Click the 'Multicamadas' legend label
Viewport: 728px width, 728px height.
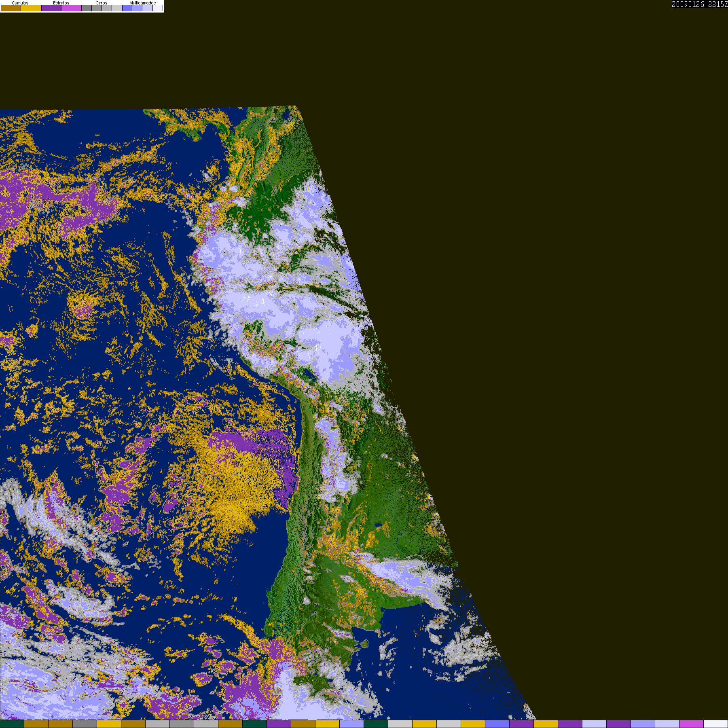click(x=143, y=3)
